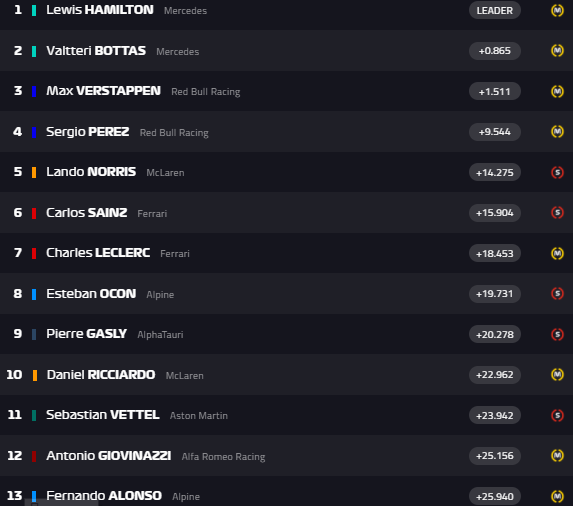This screenshot has height=506, width=573.
Task: Click Mercedes team color bar beside Hamilton
Action: [34, 11]
